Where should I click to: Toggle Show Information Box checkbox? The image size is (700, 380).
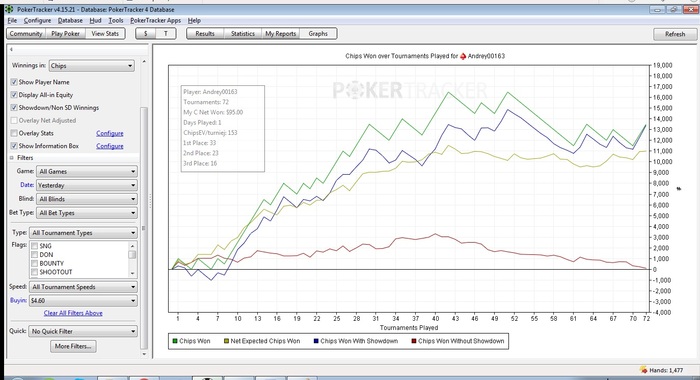point(14,146)
